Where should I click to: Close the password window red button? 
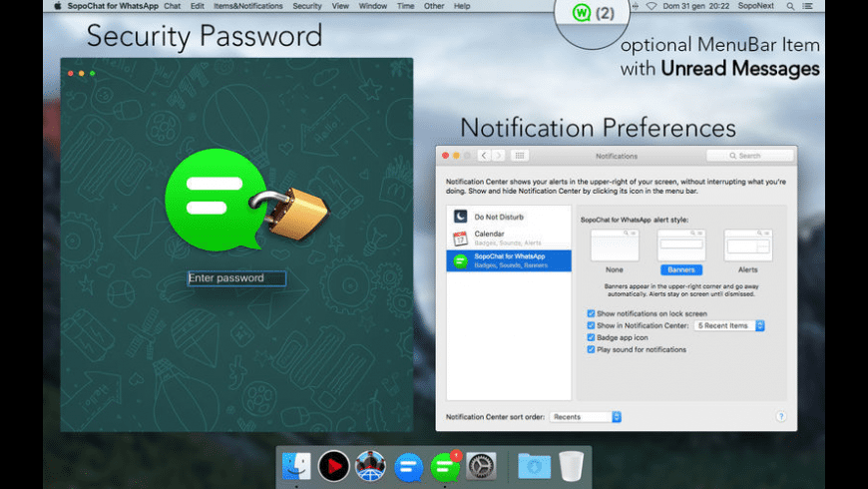(x=70, y=73)
